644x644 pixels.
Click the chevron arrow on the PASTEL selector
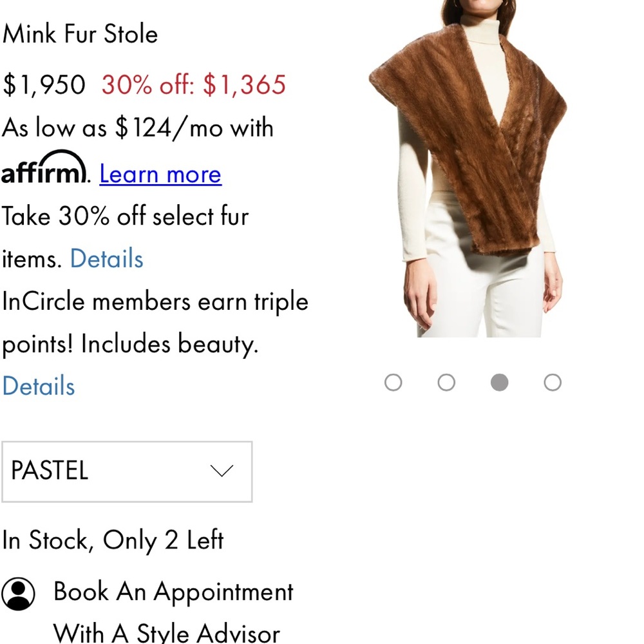click(x=222, y=471)
